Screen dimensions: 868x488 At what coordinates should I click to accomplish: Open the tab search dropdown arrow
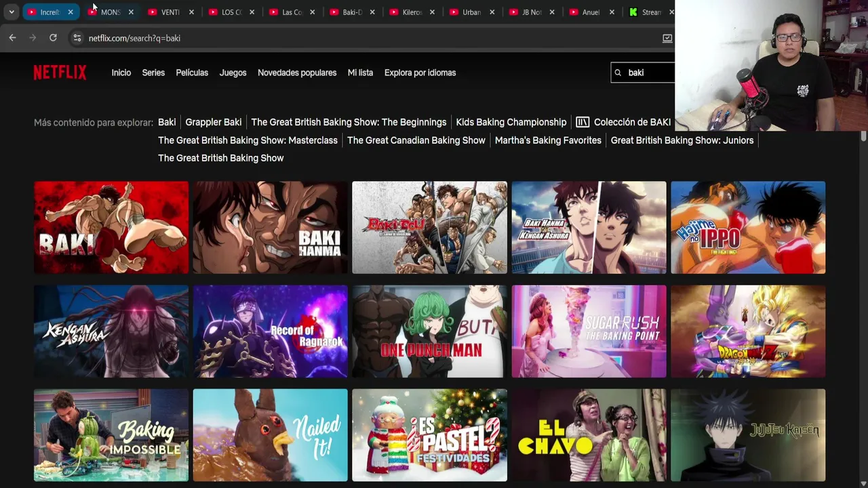[12, 12]
